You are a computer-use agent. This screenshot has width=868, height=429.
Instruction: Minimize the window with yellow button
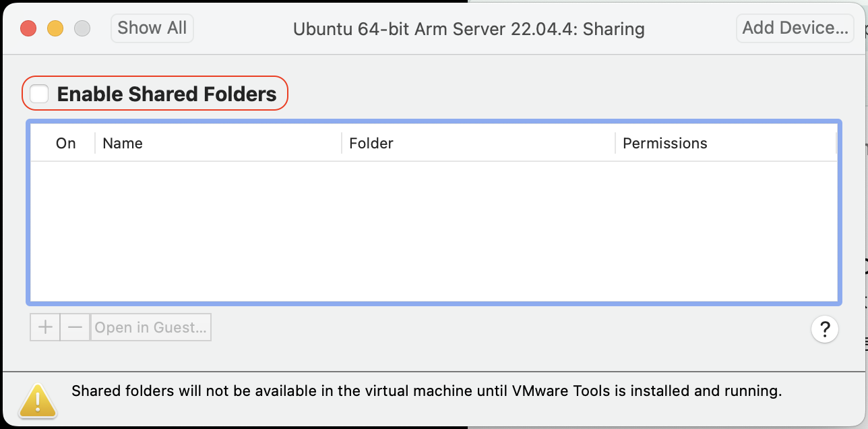55,28
